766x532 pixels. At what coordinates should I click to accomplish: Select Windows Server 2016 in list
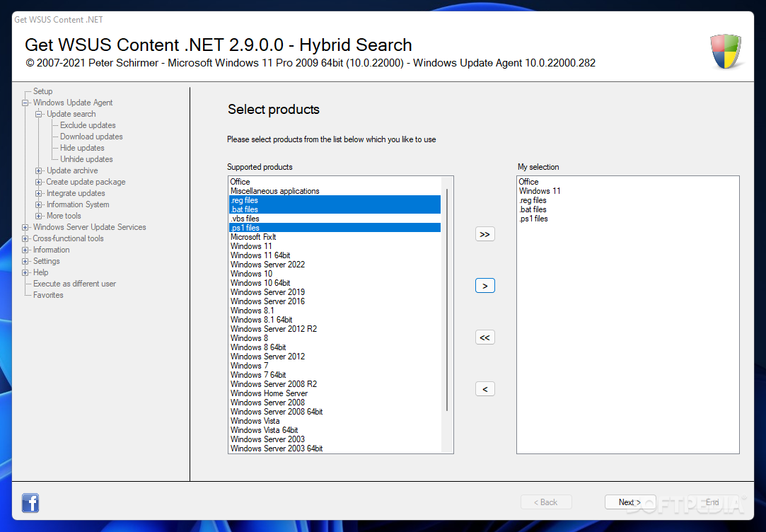(335, 301)
